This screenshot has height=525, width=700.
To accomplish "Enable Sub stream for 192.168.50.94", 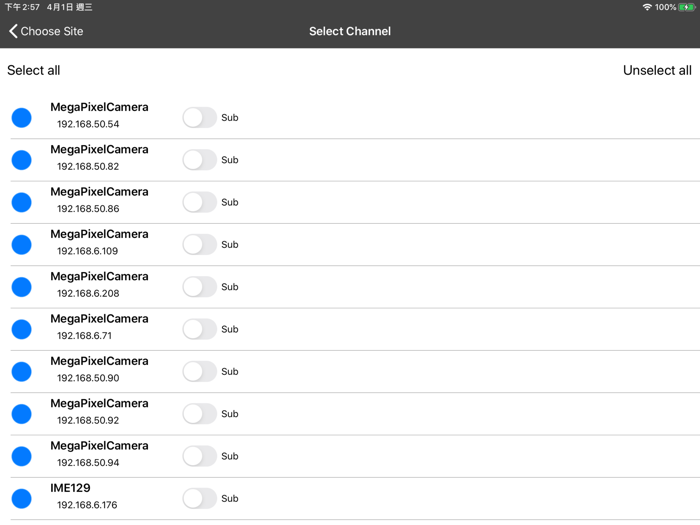I will [200, 456].
